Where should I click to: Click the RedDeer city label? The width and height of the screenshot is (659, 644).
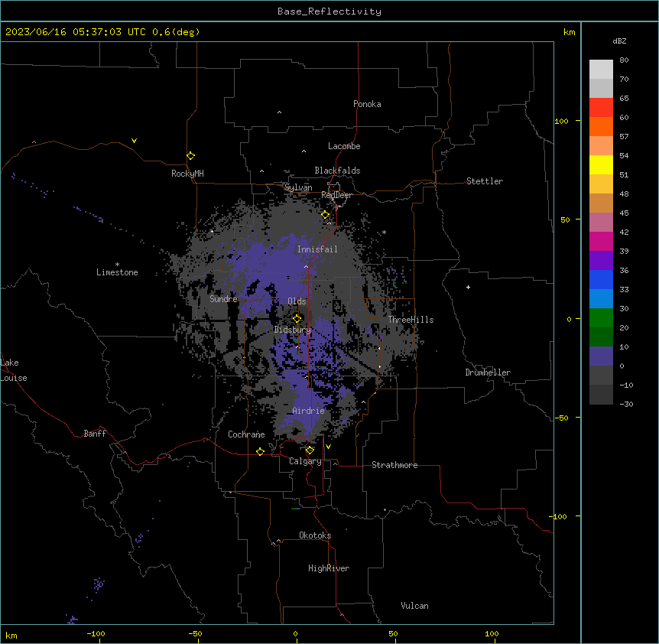coord(336,195)
